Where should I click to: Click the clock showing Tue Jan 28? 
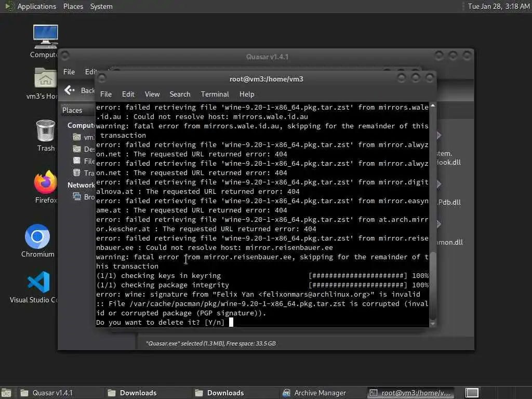point(499,6)
